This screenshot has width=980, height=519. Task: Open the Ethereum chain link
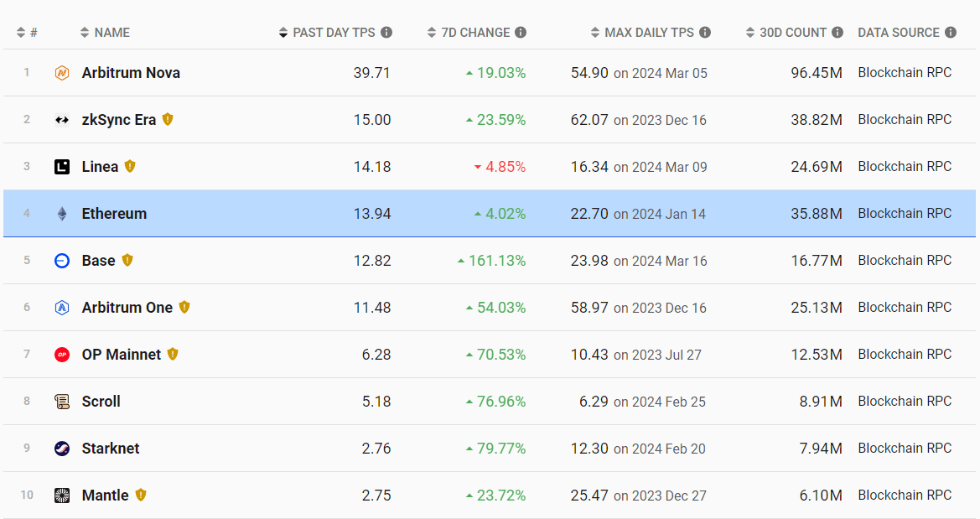pos(114,214)
